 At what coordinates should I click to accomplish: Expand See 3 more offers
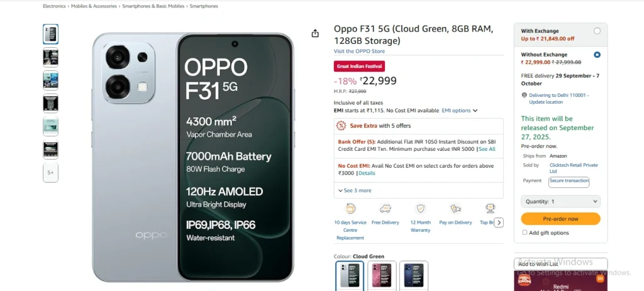(x=355, y=190)
